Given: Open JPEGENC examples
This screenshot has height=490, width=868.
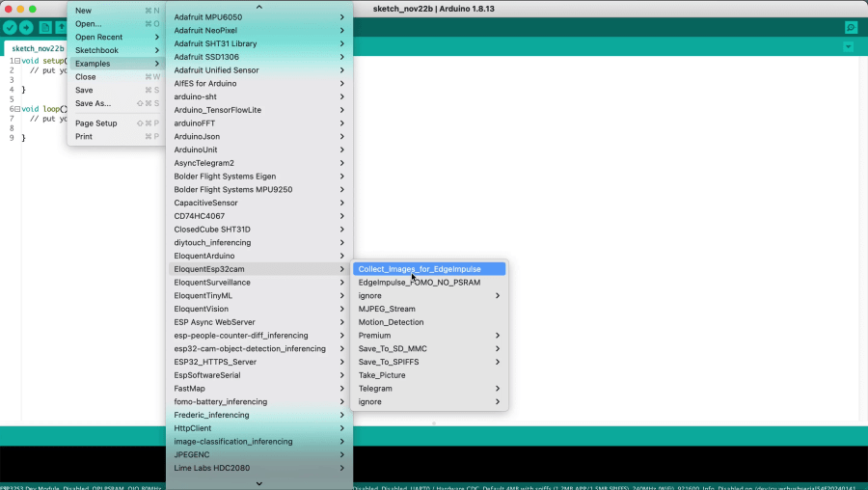Looking at the screenshot, I should (x=259, y=455).
